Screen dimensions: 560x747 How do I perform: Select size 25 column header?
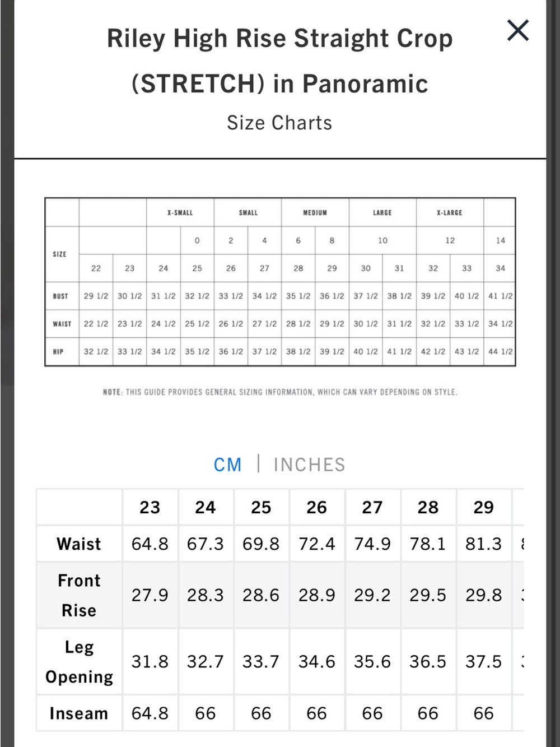point(261,507)
